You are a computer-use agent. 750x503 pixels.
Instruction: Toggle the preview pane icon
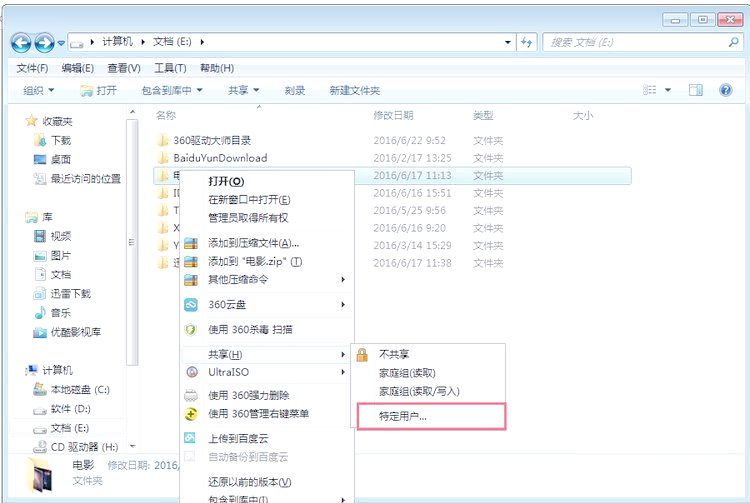point(695,90)
